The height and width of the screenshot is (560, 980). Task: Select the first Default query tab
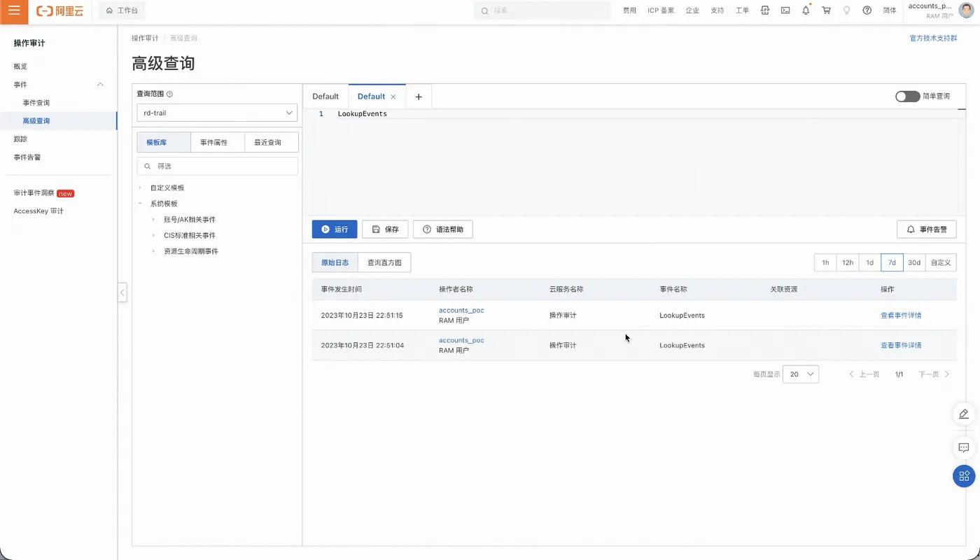pyautogui.click(x=325, y=97)
